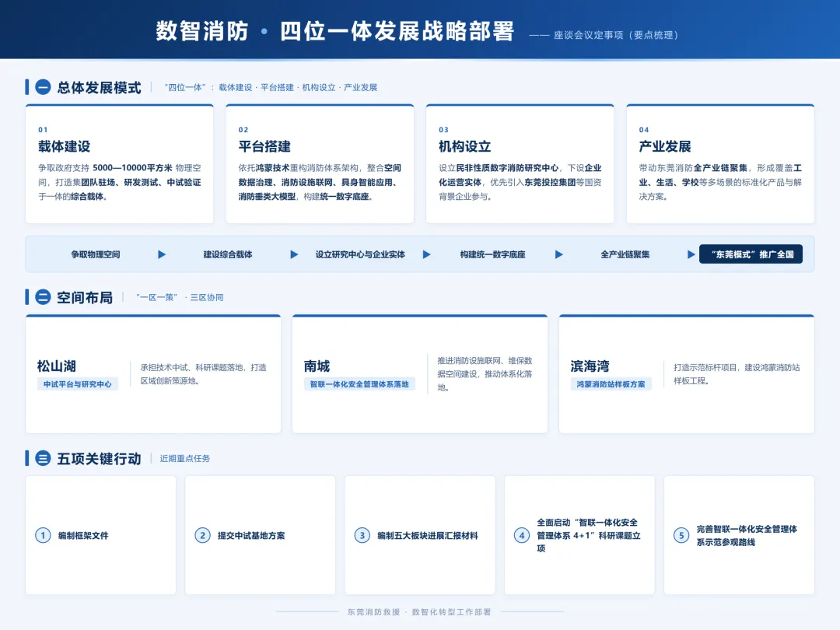Click the circled number 5 beside 完善智联一体化 参观路线
The height and width of the screenshot is (630, 840).
point(681,535)
